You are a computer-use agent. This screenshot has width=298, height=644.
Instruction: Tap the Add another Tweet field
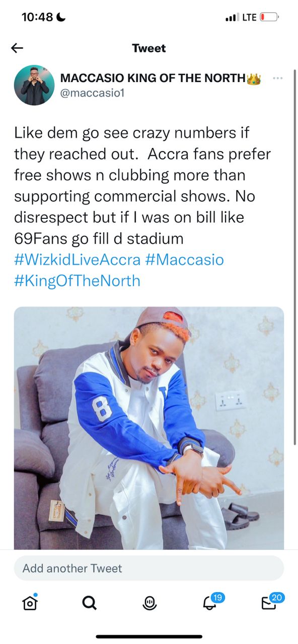[149, 568]
